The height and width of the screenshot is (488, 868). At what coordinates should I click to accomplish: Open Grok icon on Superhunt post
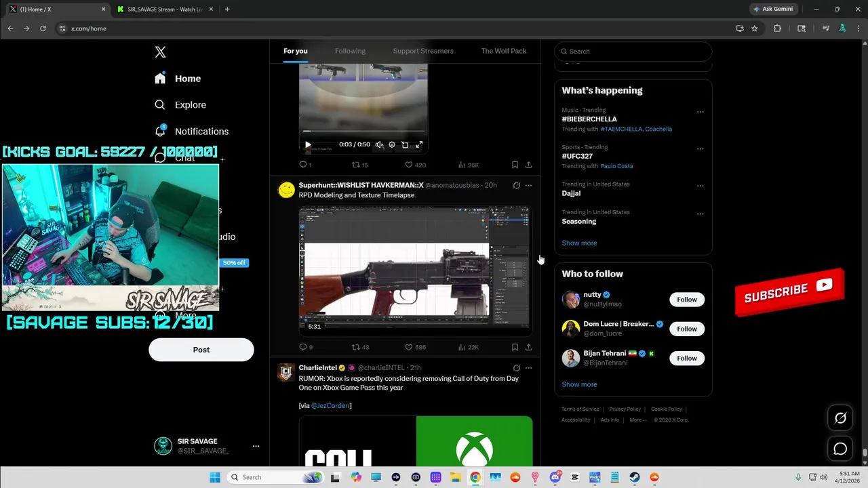[516, 185]
